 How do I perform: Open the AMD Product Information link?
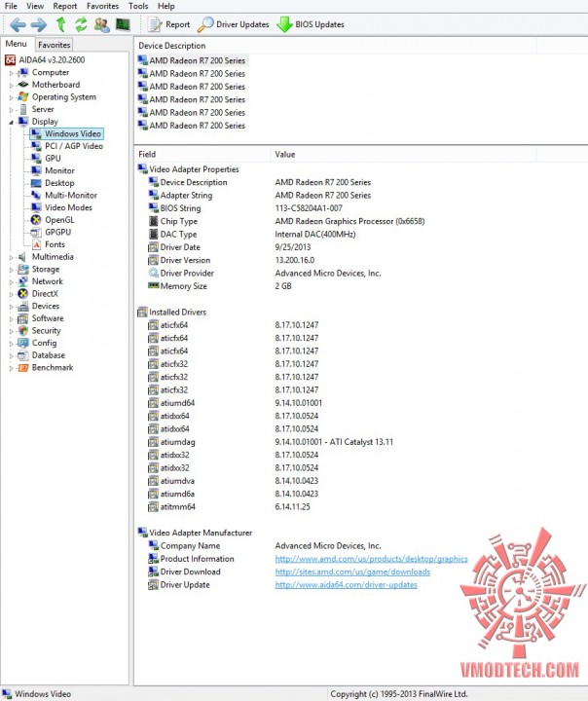click(371, 559)
